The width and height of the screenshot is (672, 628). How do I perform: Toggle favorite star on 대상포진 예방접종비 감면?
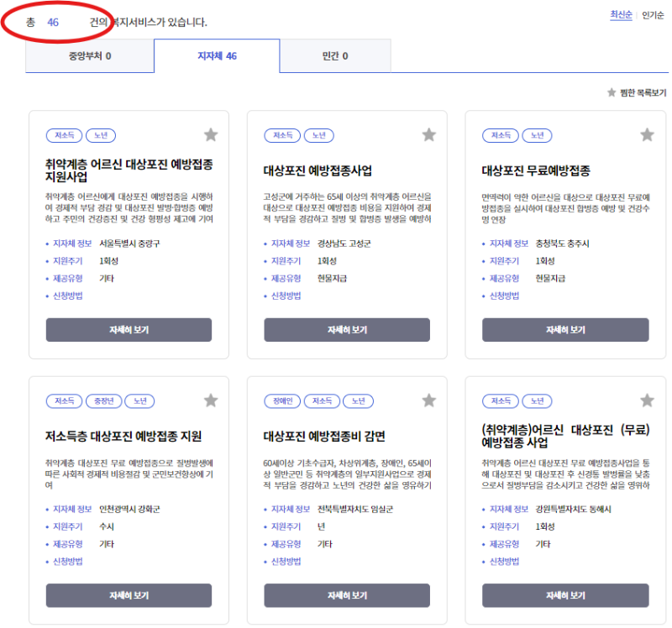(x=429, y=400)
